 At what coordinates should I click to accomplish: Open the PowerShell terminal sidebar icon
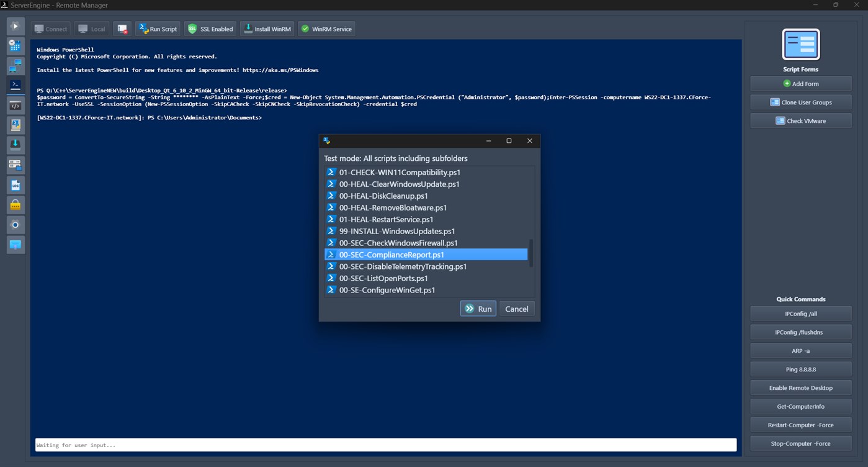[15, 85]
